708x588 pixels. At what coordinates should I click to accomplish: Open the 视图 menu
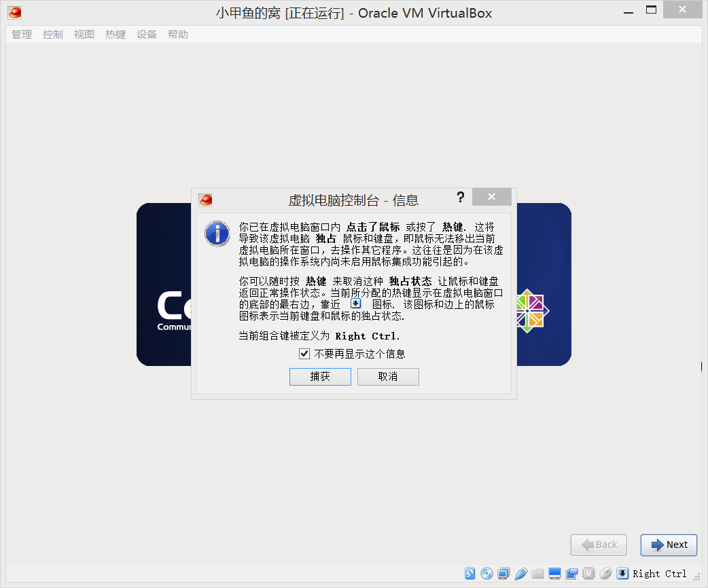(84, 35)
